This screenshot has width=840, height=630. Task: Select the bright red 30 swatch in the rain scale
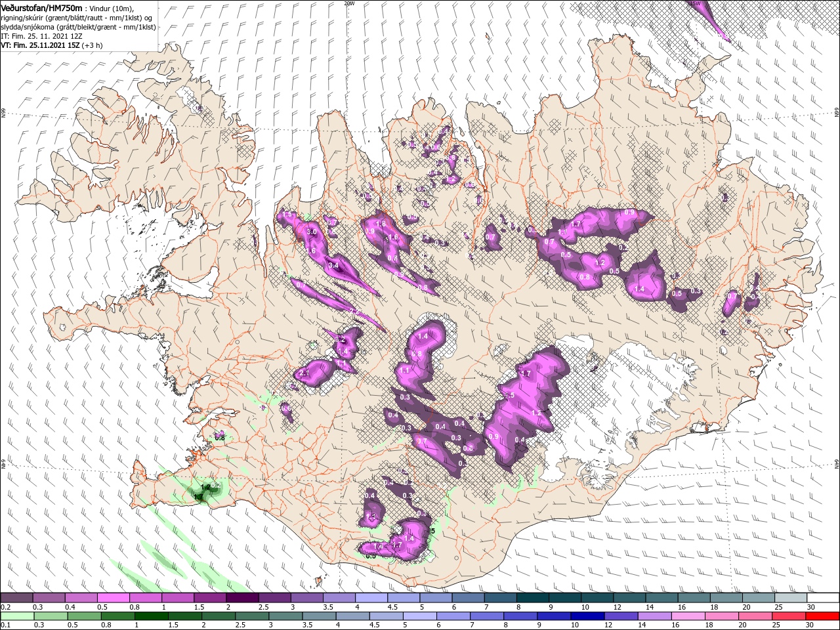click(823, 616)
